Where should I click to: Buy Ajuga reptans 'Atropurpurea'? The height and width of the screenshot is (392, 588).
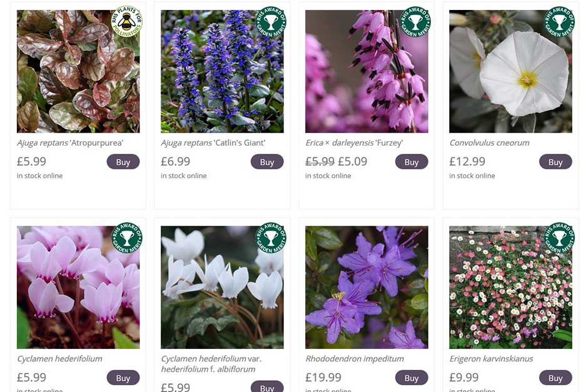pos(123,162)
